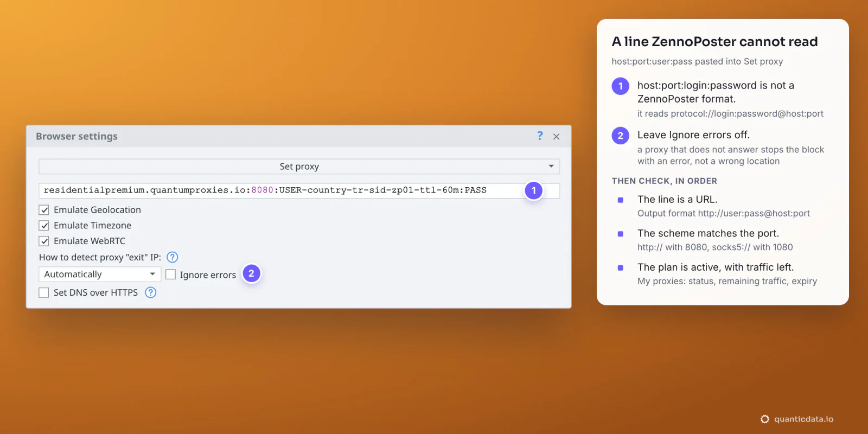Disable the Emulate WebRTC checkbox
Screen dimensions: 868x434
(44, 241)
